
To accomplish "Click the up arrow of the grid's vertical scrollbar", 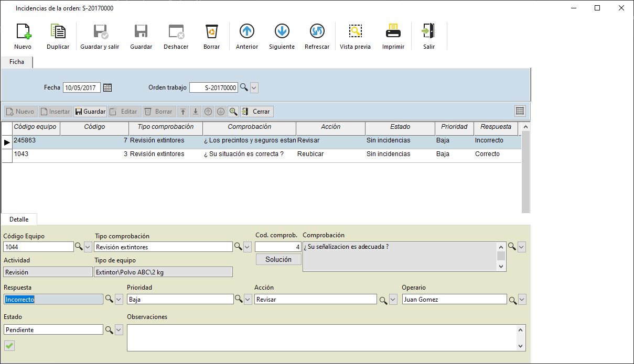I will (526, 127).
